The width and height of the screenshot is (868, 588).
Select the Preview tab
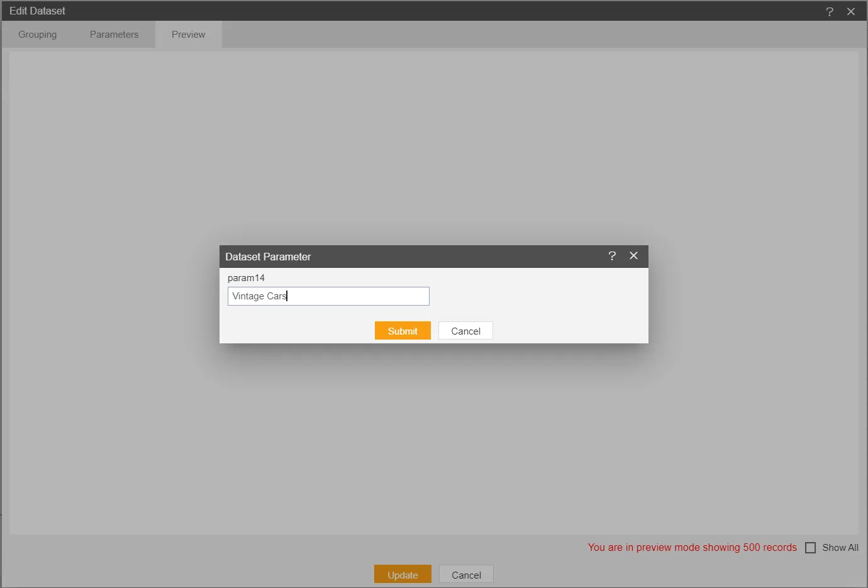(x=188, y=35)
